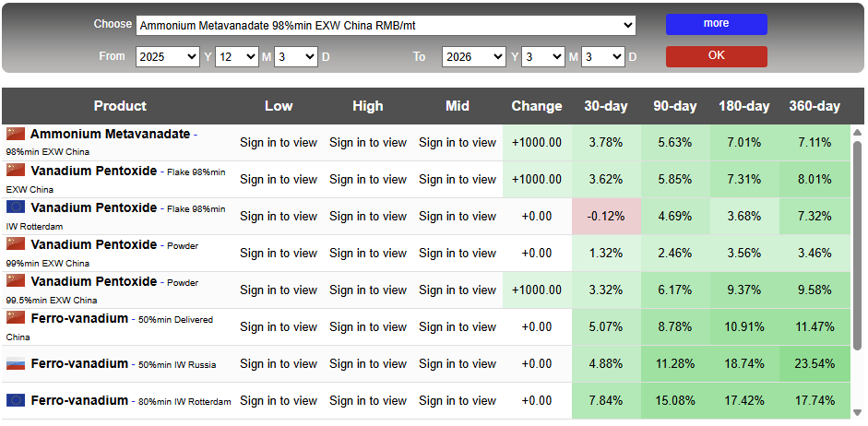Screen dimensions: 868x426
Task: Open the product Choose dropdown
Action: coord(386,25)
